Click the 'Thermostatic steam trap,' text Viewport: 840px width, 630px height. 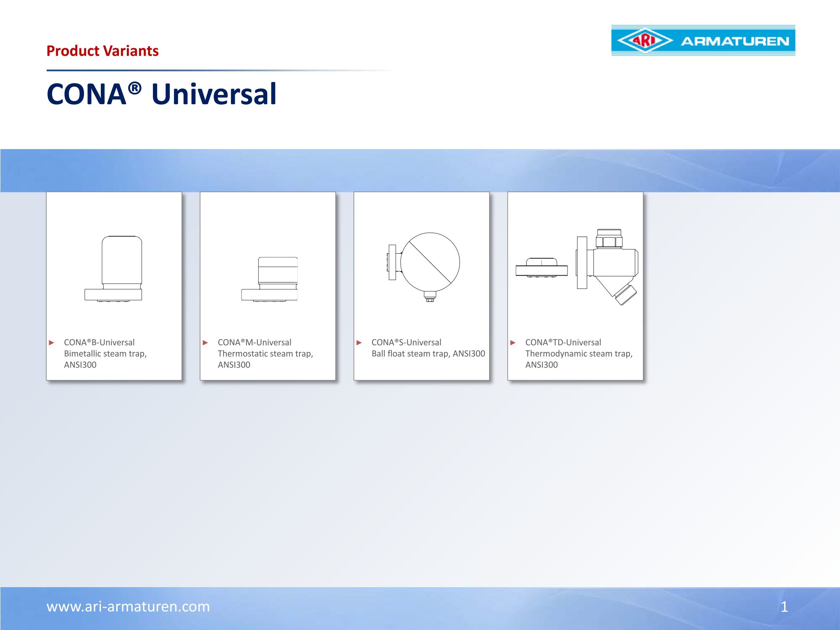(265, 354)
